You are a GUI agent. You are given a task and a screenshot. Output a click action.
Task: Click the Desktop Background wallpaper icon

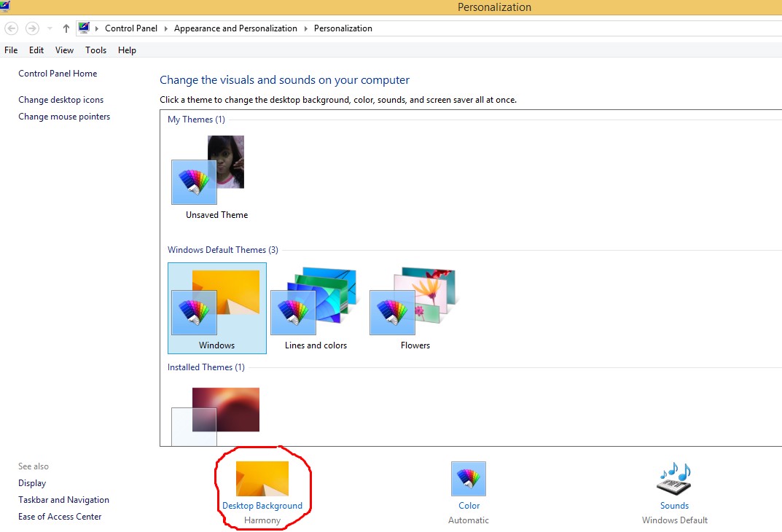pyautogui.click(x=262, y=479)
